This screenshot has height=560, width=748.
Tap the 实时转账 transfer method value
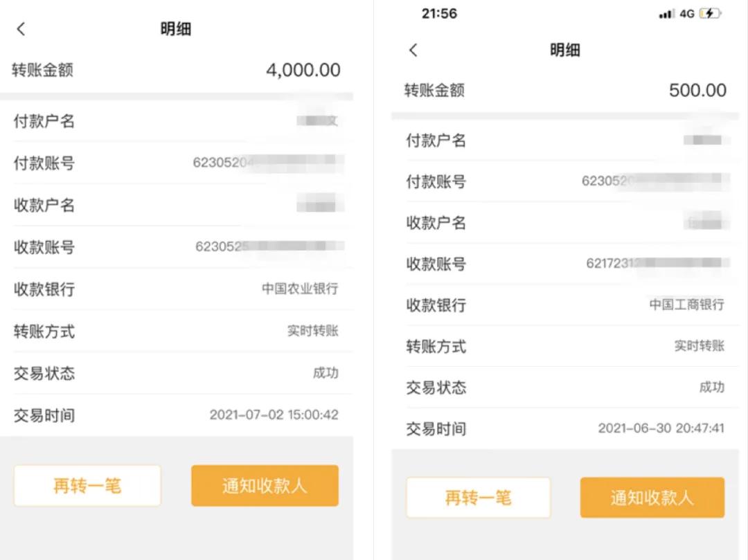click(x=314, y=332)
